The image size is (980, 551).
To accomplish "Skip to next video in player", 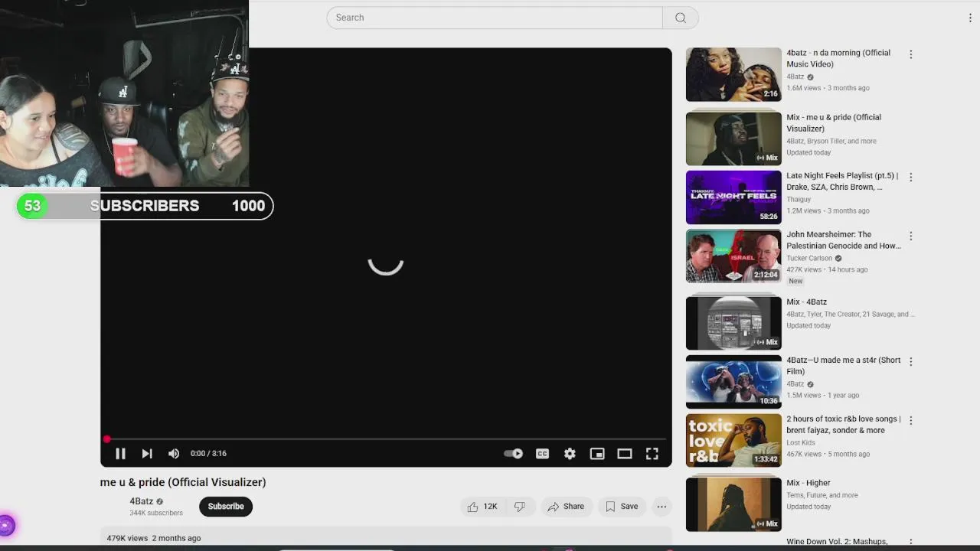I will [147, 453].
